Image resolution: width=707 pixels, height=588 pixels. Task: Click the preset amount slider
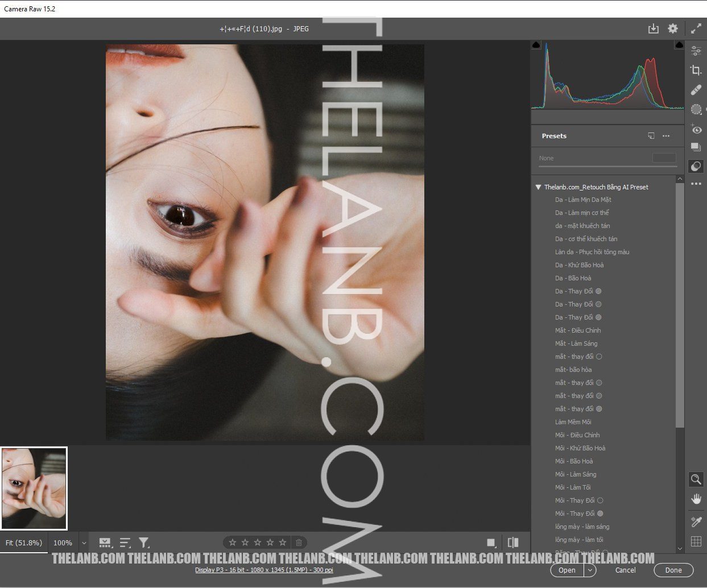607,166
